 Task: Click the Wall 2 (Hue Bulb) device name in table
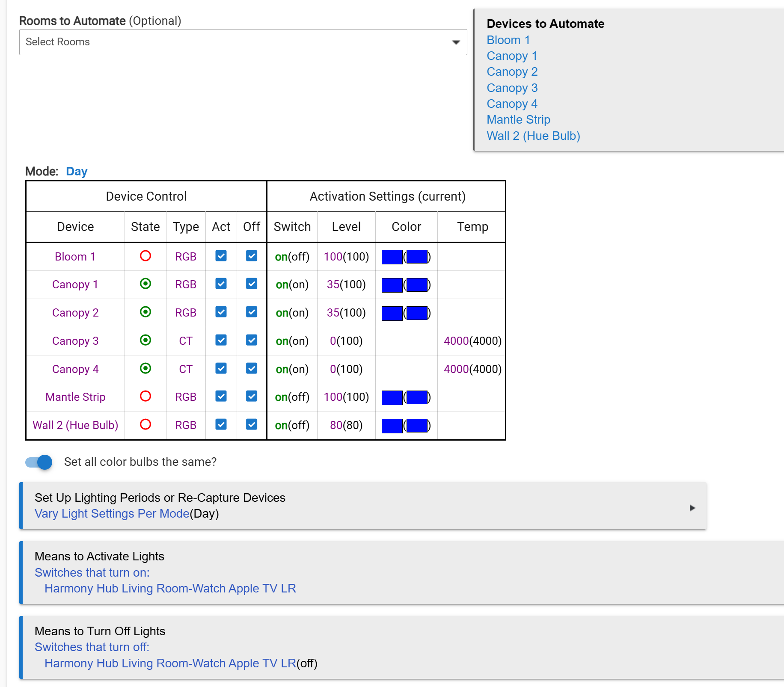[75, 425]
